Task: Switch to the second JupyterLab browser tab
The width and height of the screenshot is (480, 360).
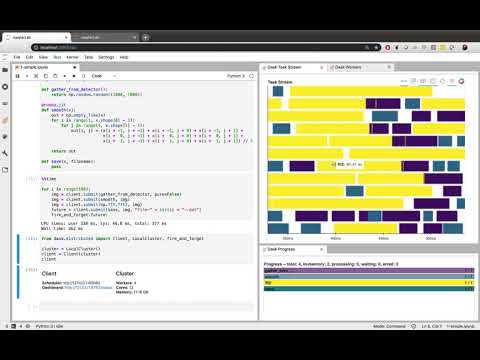Action: [x=104, y=37]
